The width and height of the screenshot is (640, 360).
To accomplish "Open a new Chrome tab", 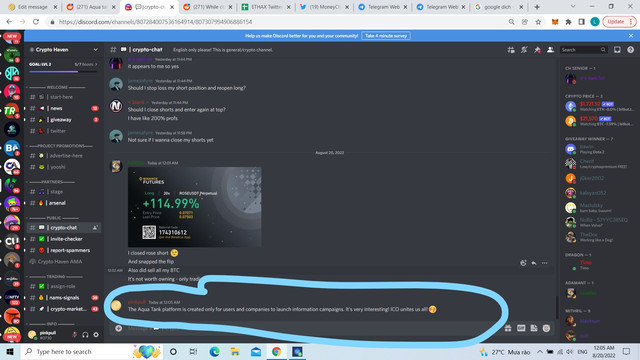I will point(537,7).
